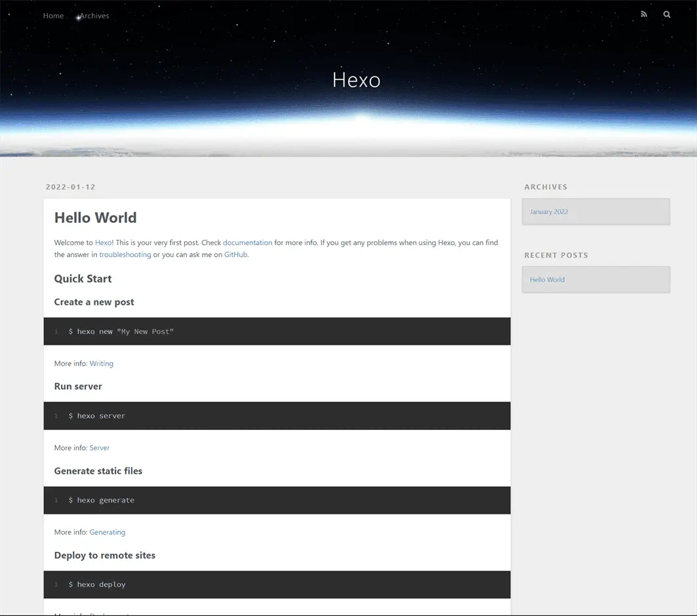This screenshot has width=697, height=616.
Task: Click the Writing more info link
Action: (x=101, y=363)
